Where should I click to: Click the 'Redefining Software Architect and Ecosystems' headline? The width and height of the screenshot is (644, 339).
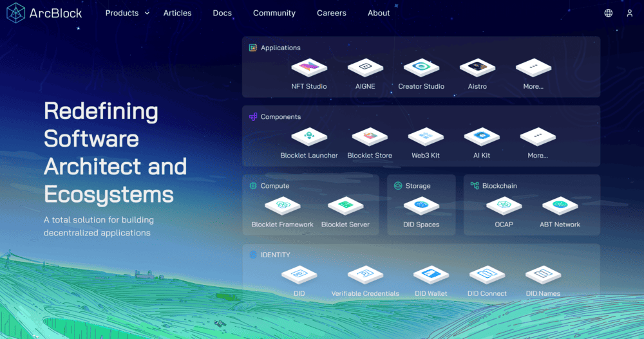coord(115,152)
